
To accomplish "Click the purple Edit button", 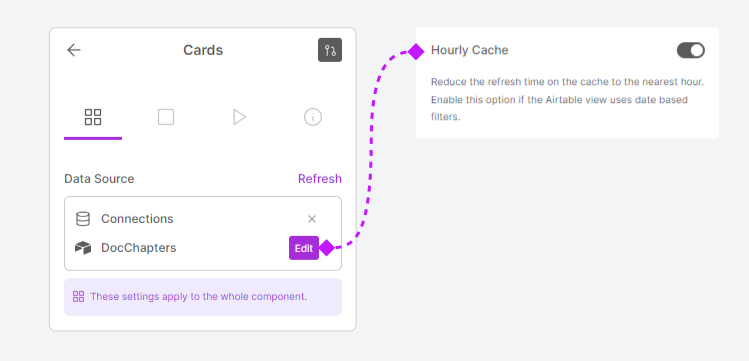I will pos(304,248).
